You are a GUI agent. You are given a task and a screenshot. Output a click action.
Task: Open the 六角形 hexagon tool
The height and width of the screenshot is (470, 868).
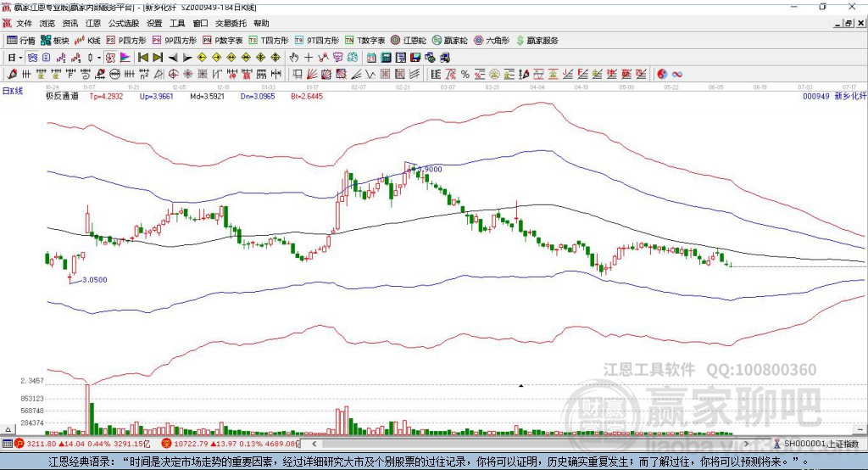[x=492, y=41]
